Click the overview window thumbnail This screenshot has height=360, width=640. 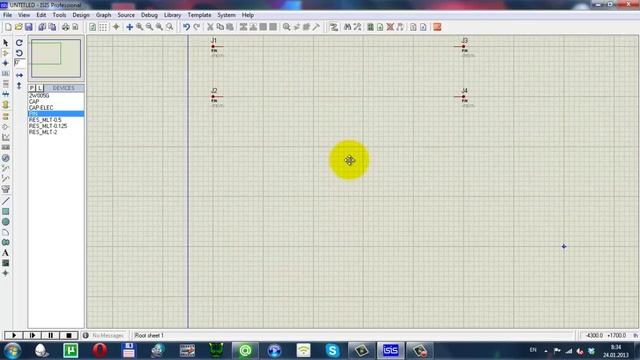[x=56, y=58]
